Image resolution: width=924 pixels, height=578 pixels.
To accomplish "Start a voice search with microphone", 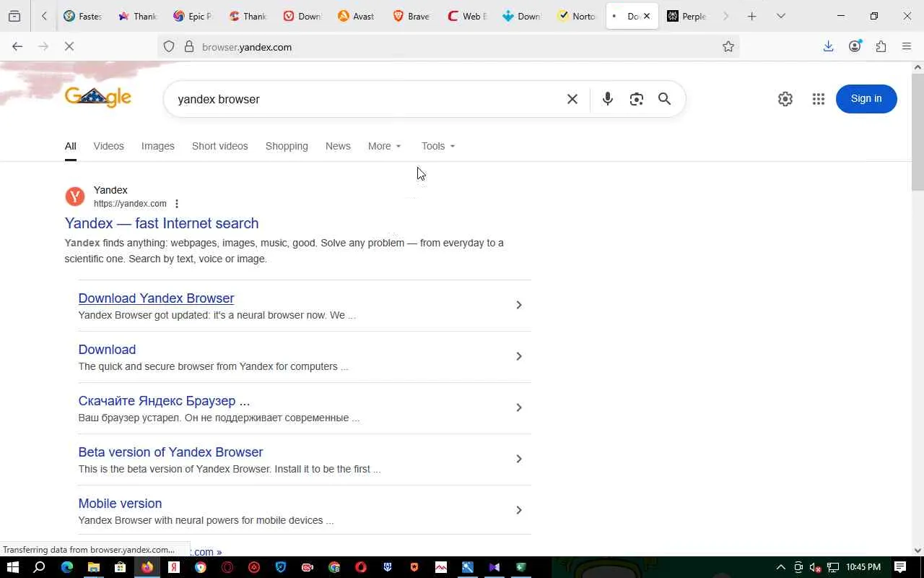I will (x=608, y=99).
